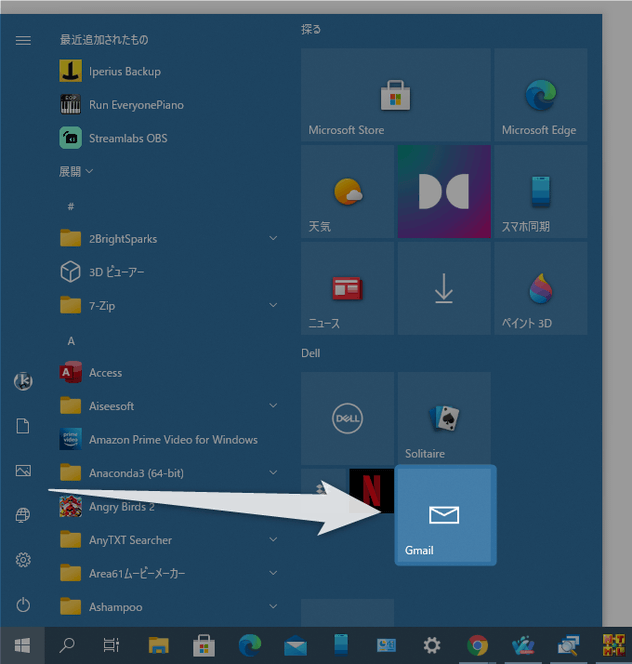The image size is (632, 664).
Task: Open the 天気 weather tile
Action: [x=347, y=191]
